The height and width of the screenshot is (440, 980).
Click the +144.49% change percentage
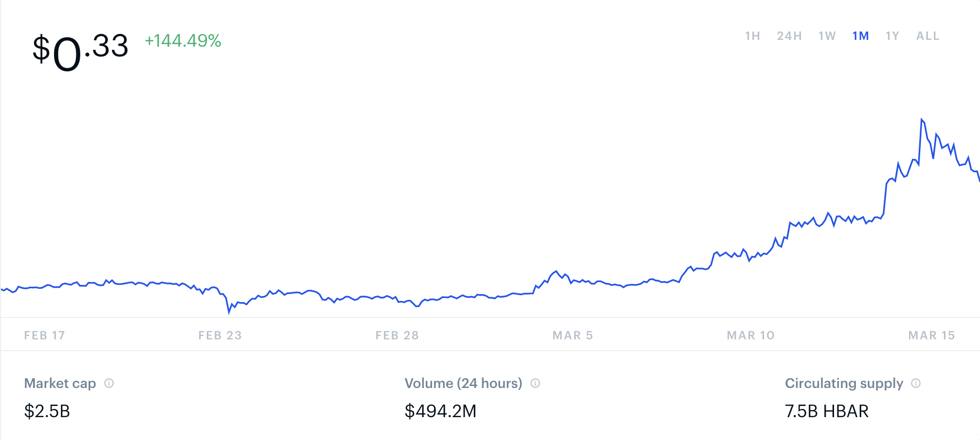pyautogui.click(x=183, y=41)
